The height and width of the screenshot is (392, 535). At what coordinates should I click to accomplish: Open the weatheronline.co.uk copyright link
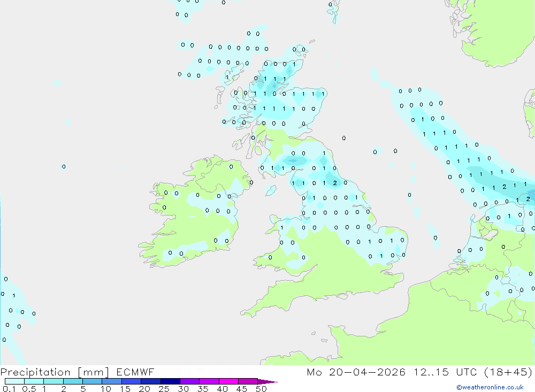click(490, 387)
